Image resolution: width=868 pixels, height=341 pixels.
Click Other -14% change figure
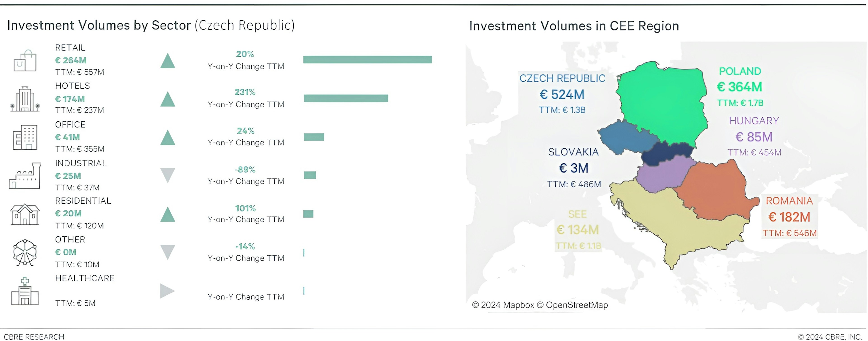pos(245,246)
